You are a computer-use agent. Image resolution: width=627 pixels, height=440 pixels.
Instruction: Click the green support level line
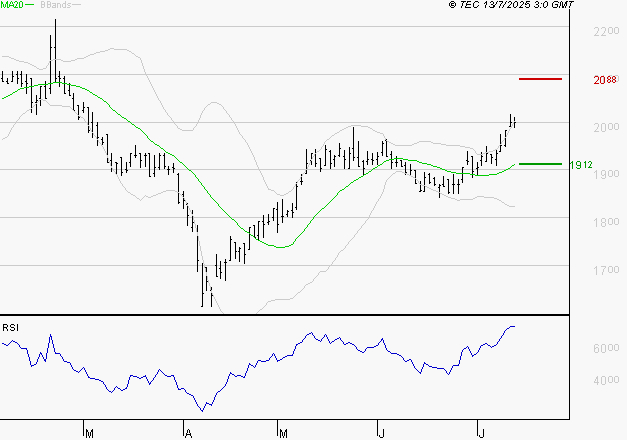coord(540,164)
